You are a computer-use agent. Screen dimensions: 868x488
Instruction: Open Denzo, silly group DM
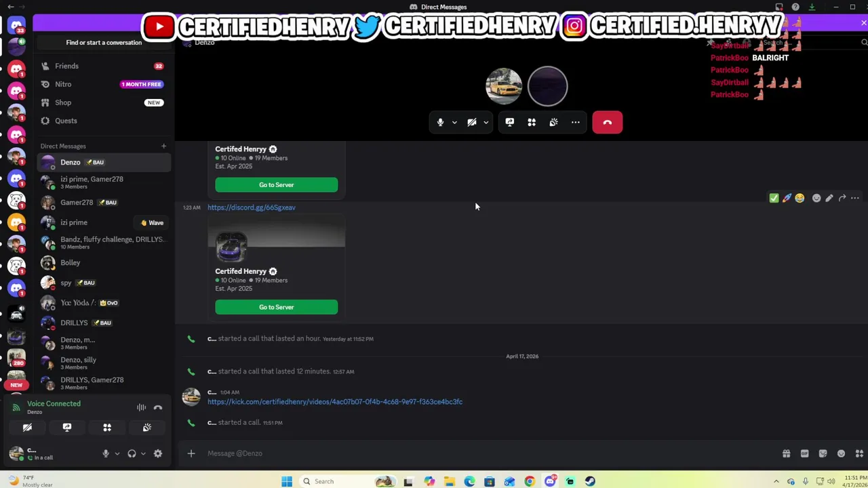104,363
